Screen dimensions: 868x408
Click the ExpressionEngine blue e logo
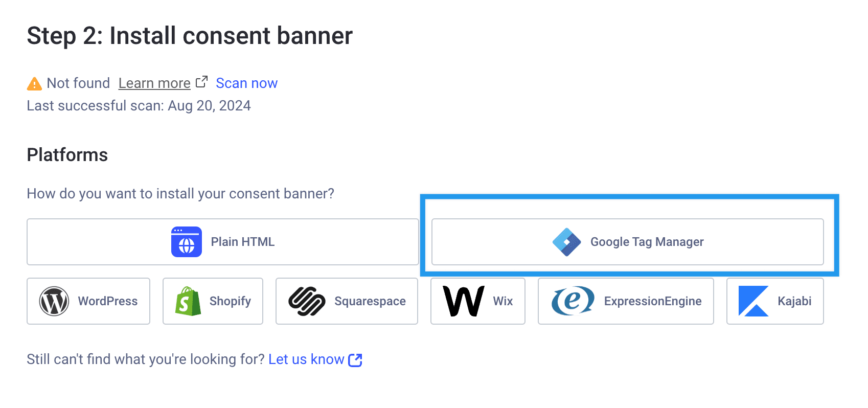tap(573, 301)
